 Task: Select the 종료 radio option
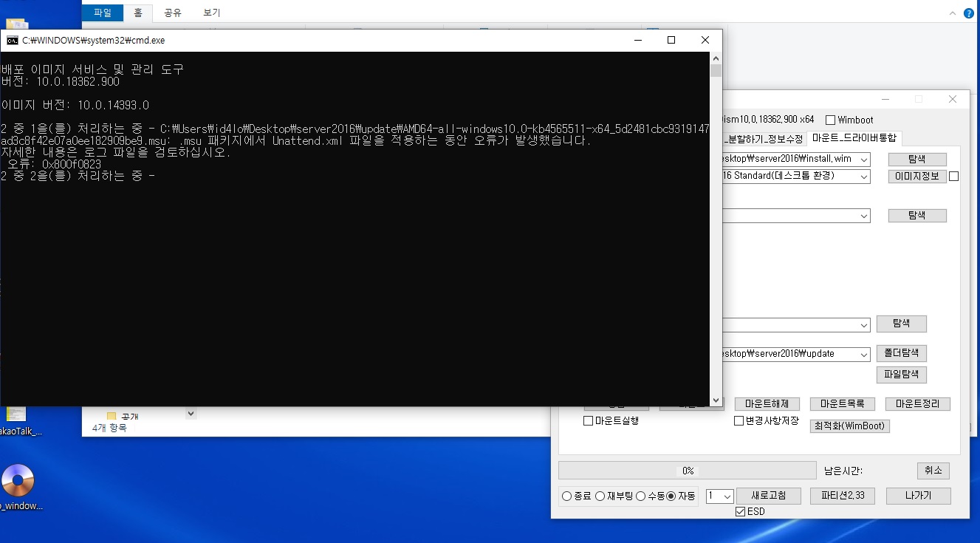[x=567, y=496]
